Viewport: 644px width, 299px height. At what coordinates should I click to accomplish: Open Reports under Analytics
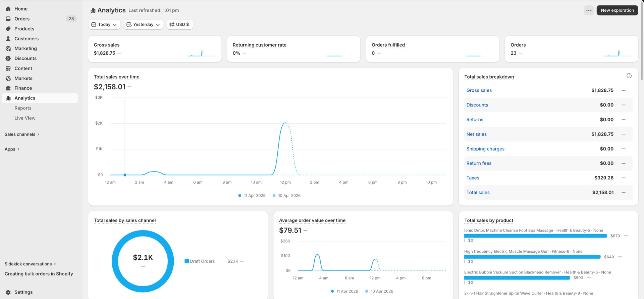pos(23,108)
